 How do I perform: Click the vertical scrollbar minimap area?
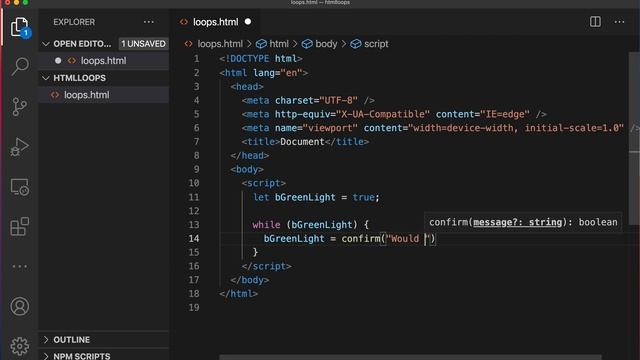(634, 139)
